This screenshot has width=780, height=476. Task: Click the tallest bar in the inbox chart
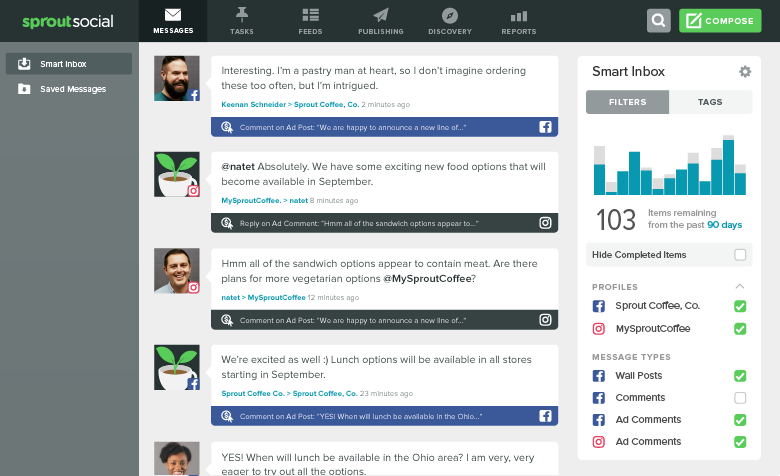coord(728,165)
